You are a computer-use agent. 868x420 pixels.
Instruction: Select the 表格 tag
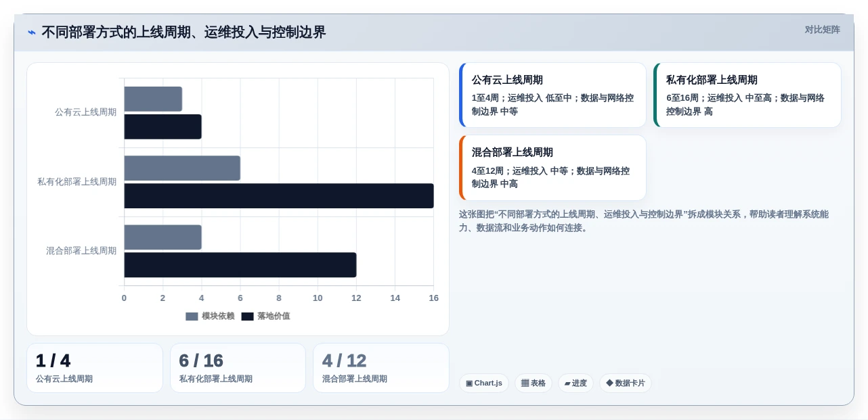[534, 383]
